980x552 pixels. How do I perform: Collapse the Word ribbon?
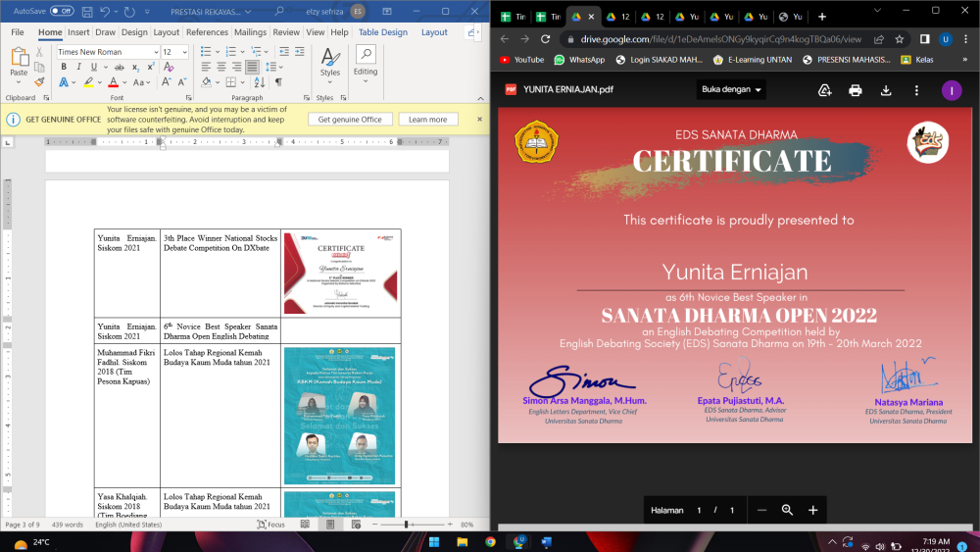click(480, 98)
